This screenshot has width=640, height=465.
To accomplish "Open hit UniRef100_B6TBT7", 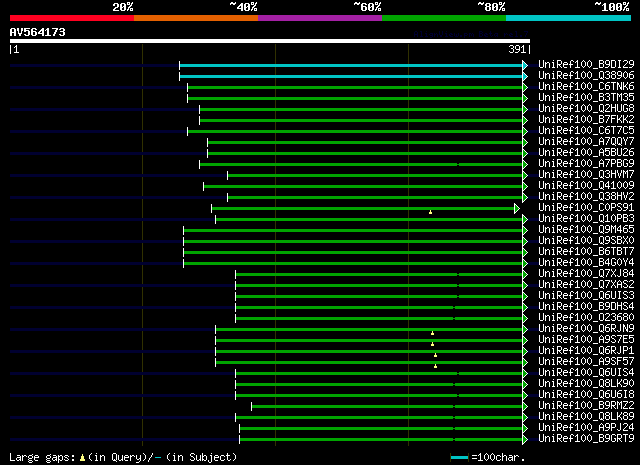I will [586, 251].
